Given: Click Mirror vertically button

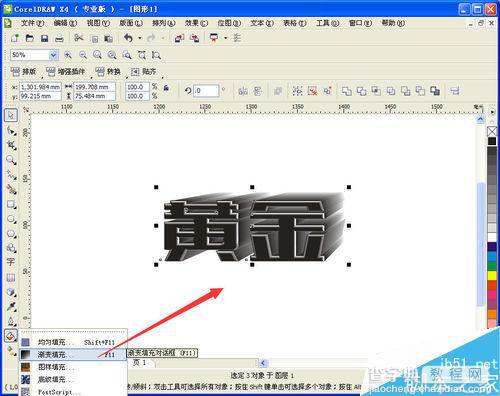Looking at the screenshot, I should pos(258,91).
